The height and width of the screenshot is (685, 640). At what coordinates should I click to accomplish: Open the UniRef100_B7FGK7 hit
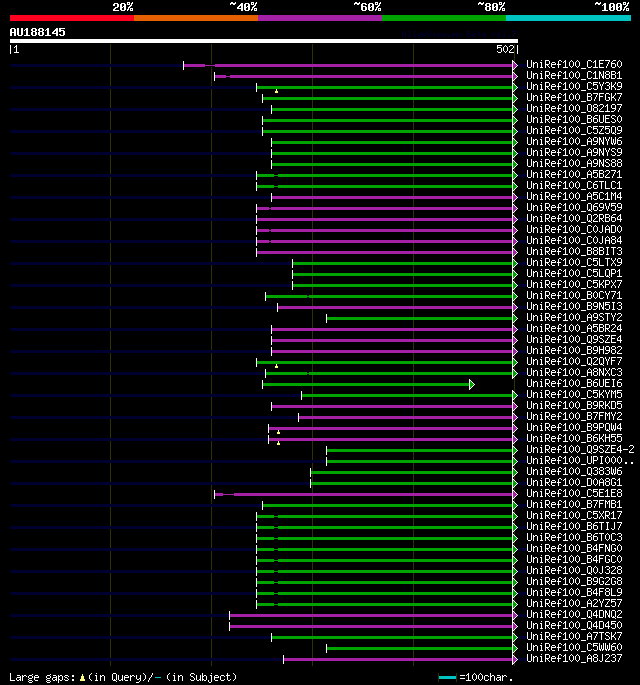[x=574, y=97]
